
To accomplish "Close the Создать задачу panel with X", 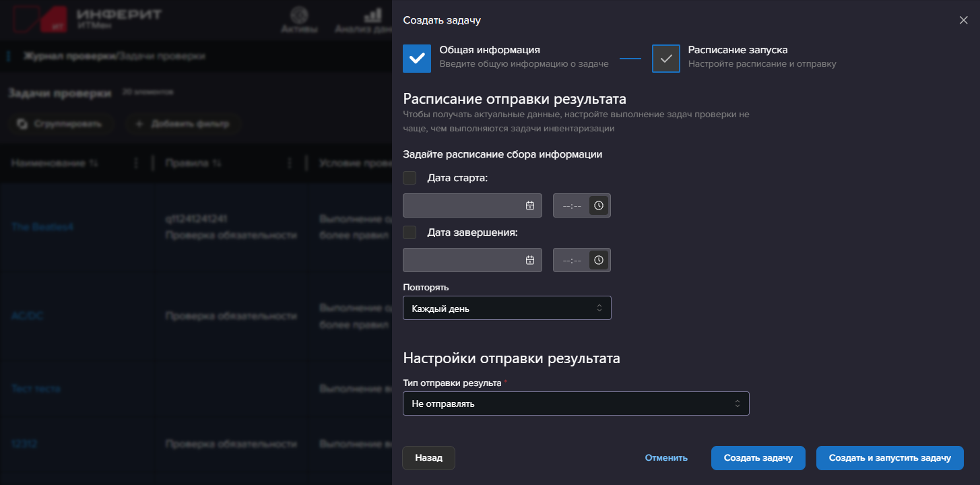I will point(963,20).
